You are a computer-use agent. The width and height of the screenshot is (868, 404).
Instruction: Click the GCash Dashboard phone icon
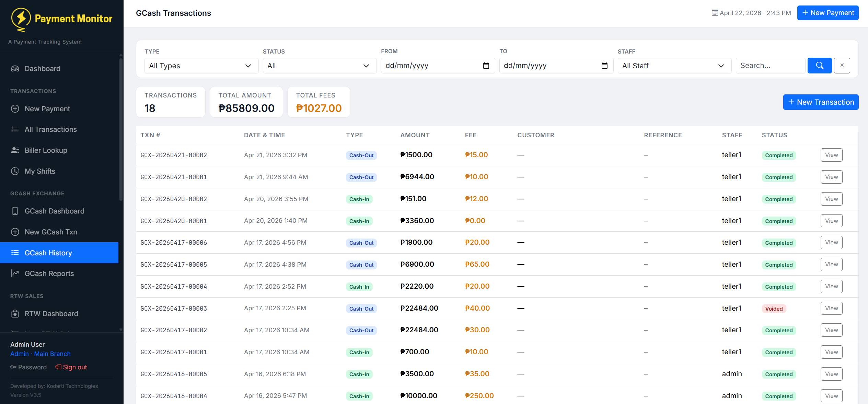click(15, 211)
